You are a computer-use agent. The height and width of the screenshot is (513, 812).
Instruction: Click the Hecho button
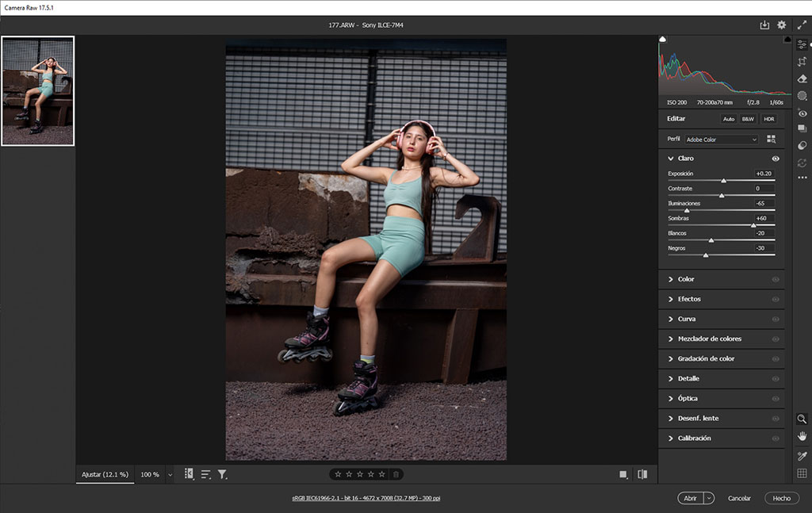coord(781,498)
